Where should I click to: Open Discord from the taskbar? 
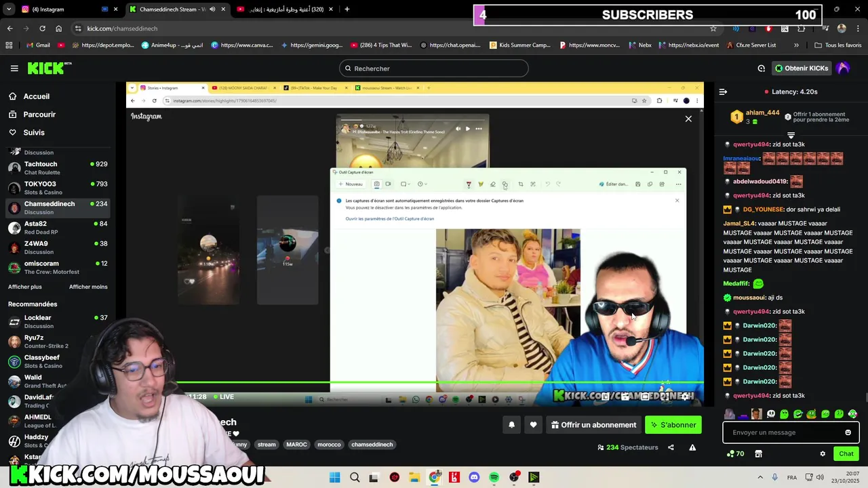coord(474,478)
